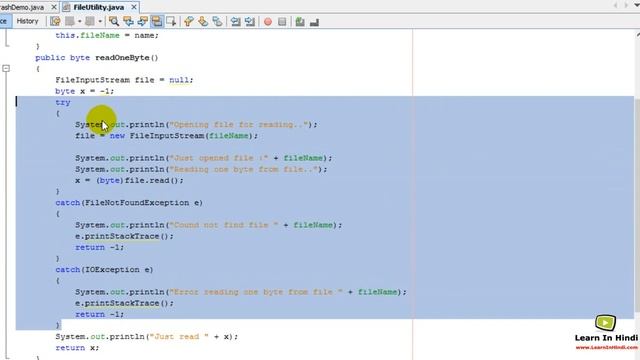Open the Forward history dropdown arrow
The width and height of the screenshot is (640, 360).
(100, 22)
